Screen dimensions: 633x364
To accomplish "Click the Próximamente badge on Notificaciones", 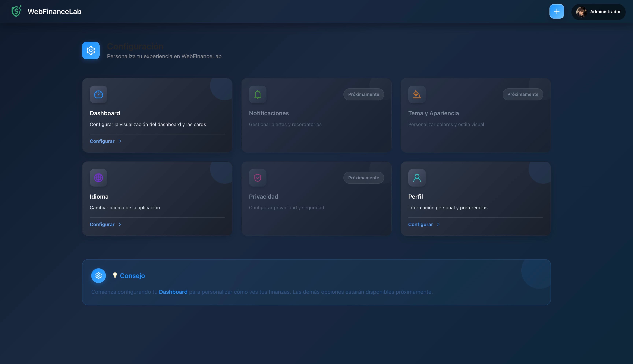I will pos(364,94).
